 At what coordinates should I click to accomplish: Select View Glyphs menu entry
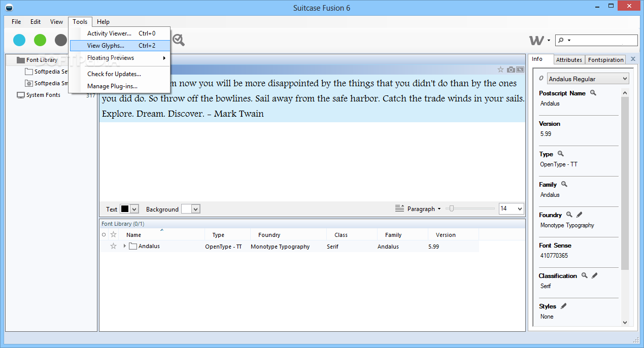click(120, 46)
